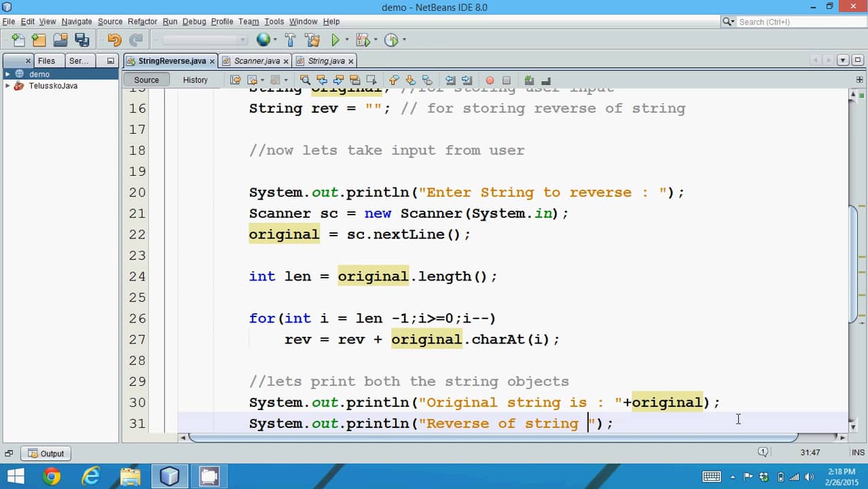Open dropdown arrow next to Profile button
Screen dimensions: 868x489
[x=404, y=40]
